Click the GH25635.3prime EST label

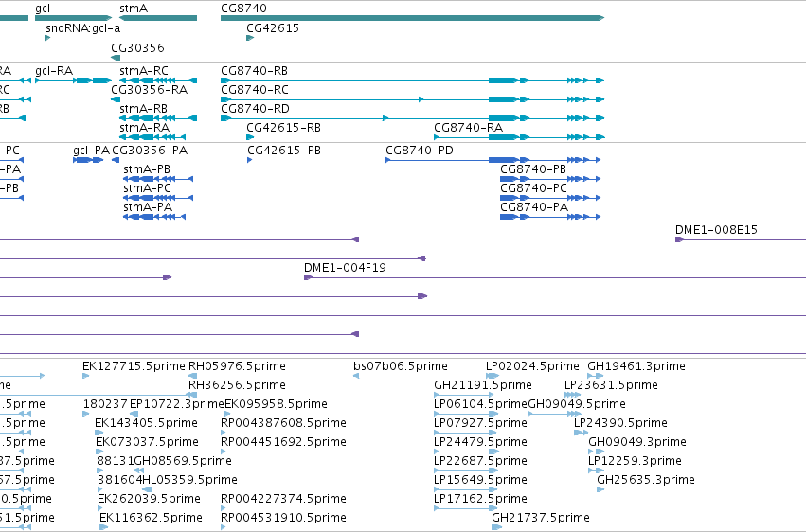pos(646,480)
